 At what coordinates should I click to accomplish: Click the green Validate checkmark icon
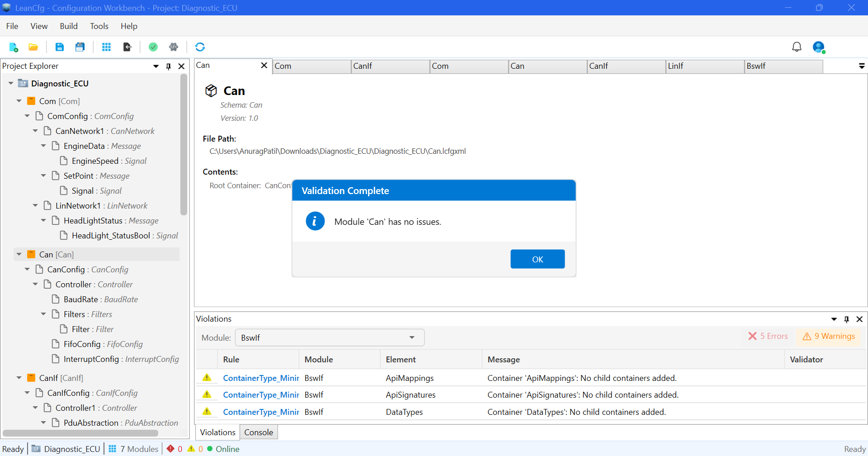click(153, 47)
